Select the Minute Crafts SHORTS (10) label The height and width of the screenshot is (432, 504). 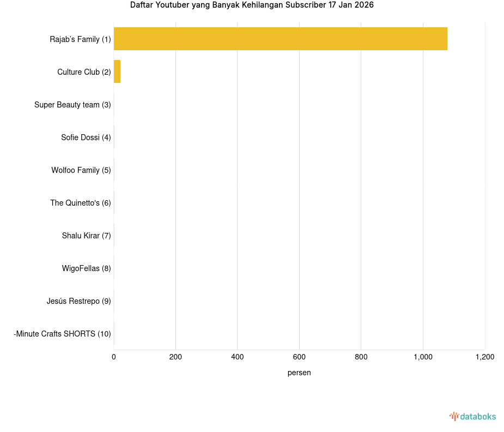pyautogui.click(x=62, y=334)
